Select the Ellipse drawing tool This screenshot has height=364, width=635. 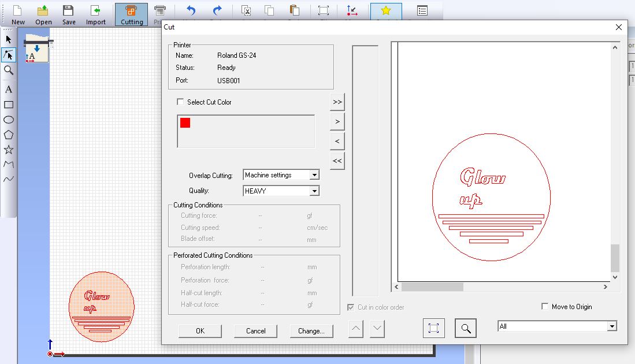coord(9,120)
